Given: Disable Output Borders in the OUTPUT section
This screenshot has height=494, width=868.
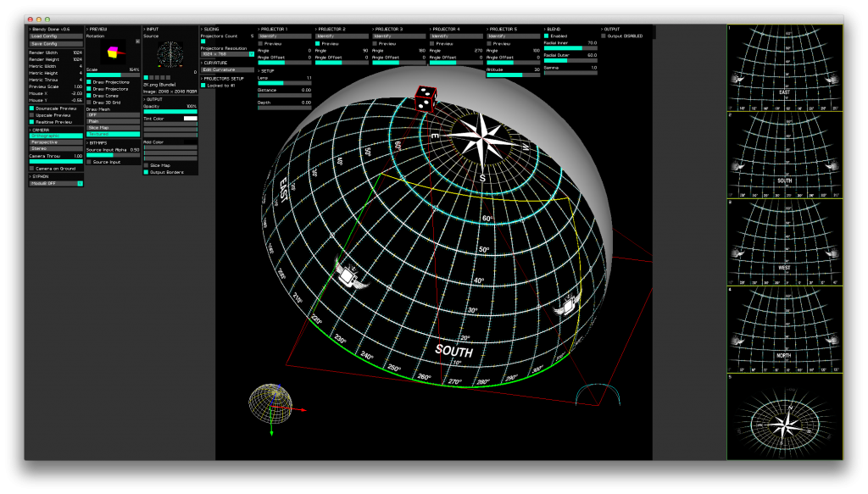Looking at the screenshot, I should [147, 173].
